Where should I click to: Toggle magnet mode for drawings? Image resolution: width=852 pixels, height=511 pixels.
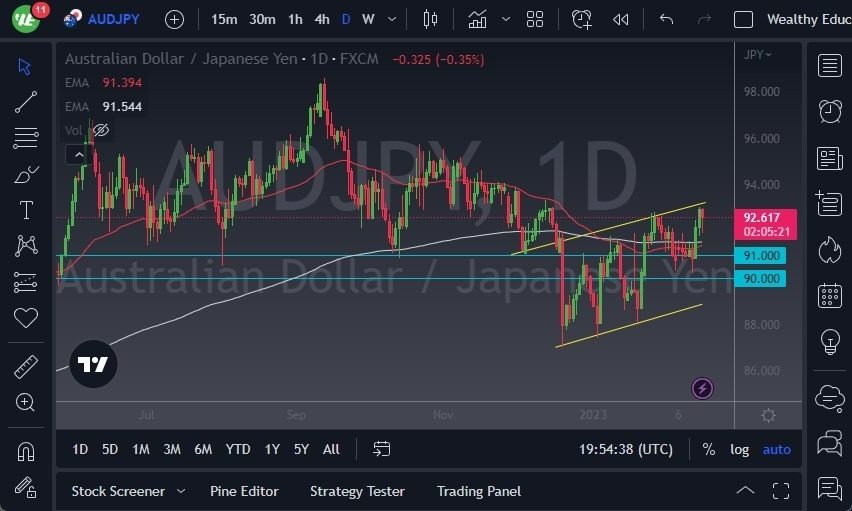tap(26, 451)
